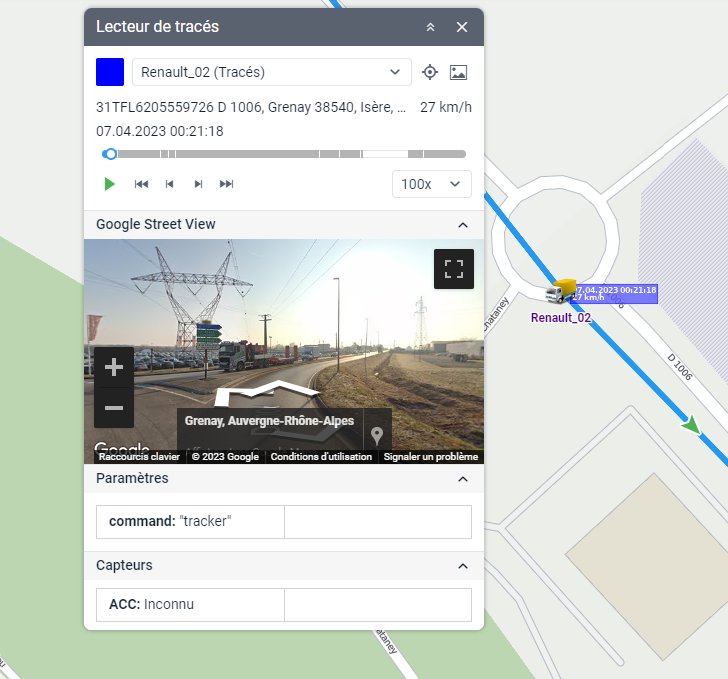Click the location pin in Street View
Viewport: 728px width, 679px height.
377,436
